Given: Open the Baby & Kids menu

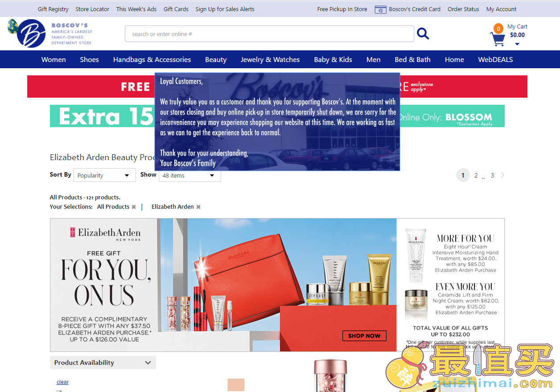Looking at the screenshot, I should point(333,59).
